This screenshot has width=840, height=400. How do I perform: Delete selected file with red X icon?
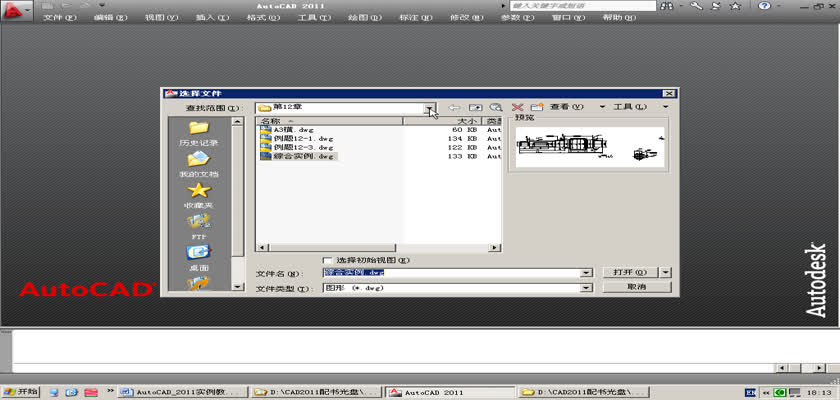click(x=517, y=108)
